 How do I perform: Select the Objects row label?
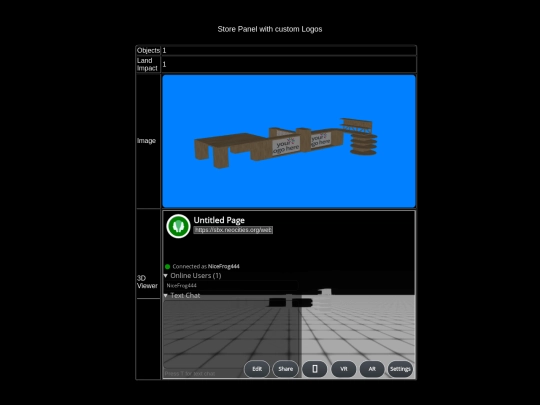(148, 50)
